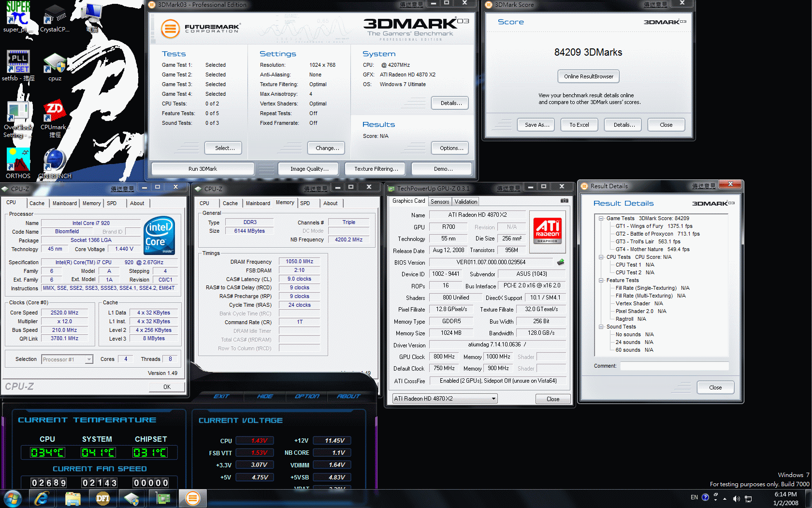The height and width of the screenshot is (508, 812).
Task: Open the ATI Radeon HD 4870 X2 dropdown in GPU-Z
Action: (x=445, y=399)
